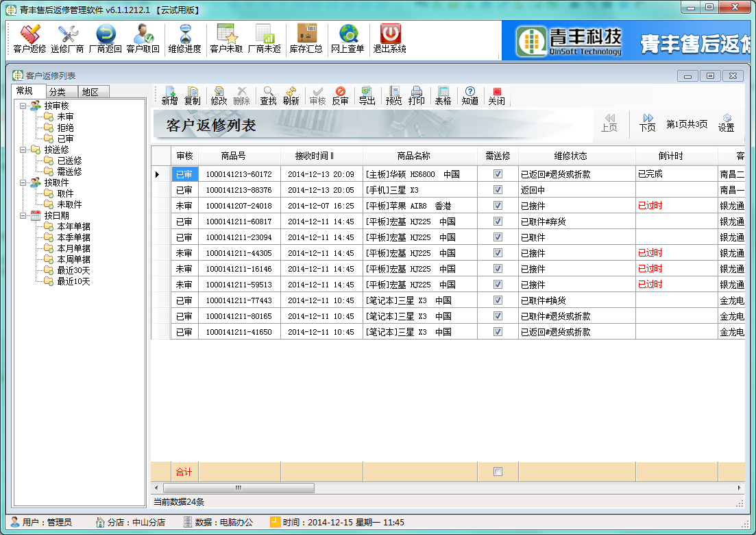The height and width of the screenshot is (535, 756).
Task: Click 复制 copy button
Action: point(193,95)
